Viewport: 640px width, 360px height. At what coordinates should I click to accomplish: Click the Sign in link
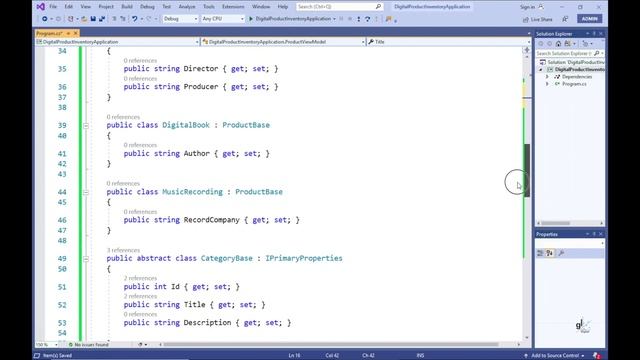(x=527, y=7)
